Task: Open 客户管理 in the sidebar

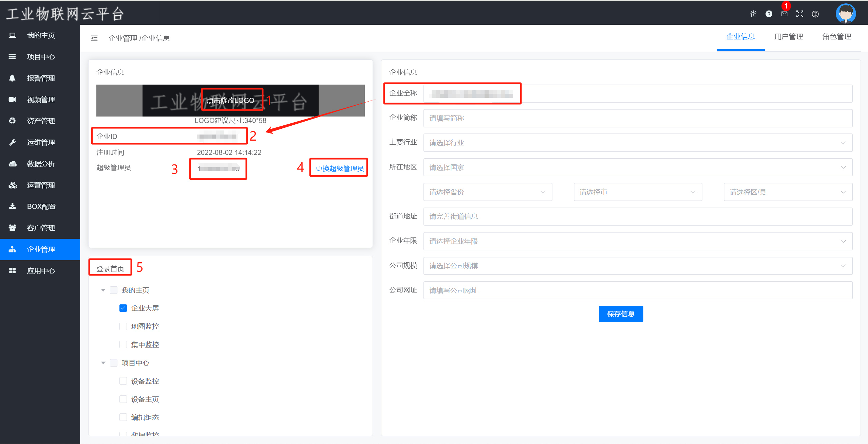Action: tap(40, 228)
